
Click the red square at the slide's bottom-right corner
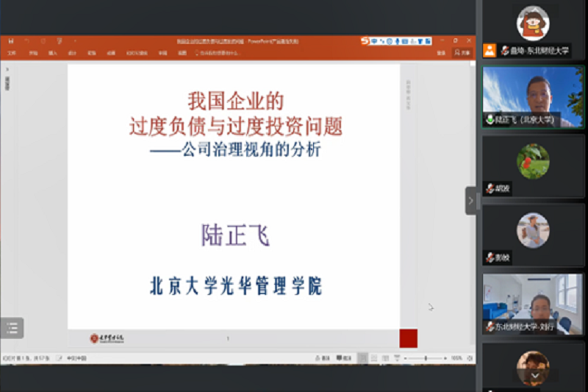[409, 338]
